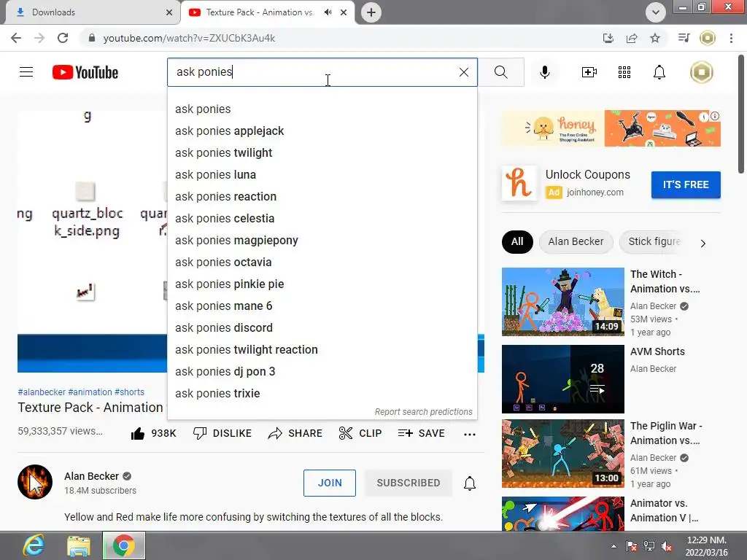Image resolution: width=747 pixels, height=560 pixels.
Task: Start voice search with microphone
Action: coord(544,72)
